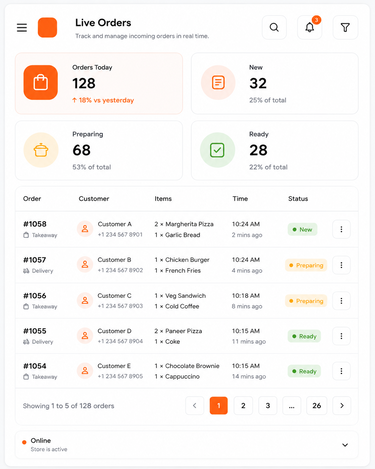Click Customer E avatar icon
Image resolution: width=375 pixels, height=469 pixels.
85,371
